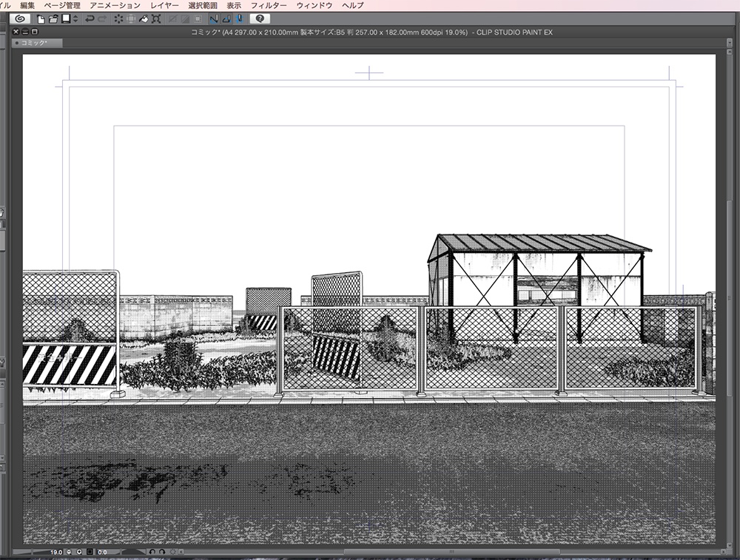Screen dimensions: 740x560
Task: Open the ウィンドウ (Window) menu
Action: pos(314,5)
